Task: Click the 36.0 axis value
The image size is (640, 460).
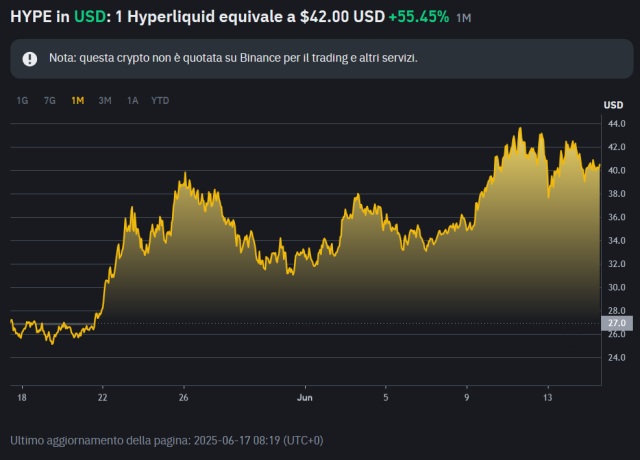Action: click(x=617, y=217)
